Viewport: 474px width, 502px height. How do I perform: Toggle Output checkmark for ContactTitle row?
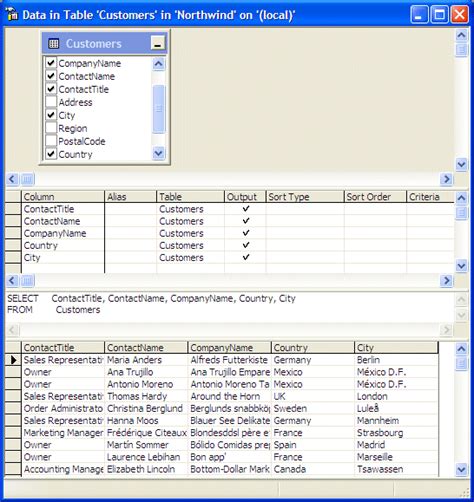tap(246, 209)
